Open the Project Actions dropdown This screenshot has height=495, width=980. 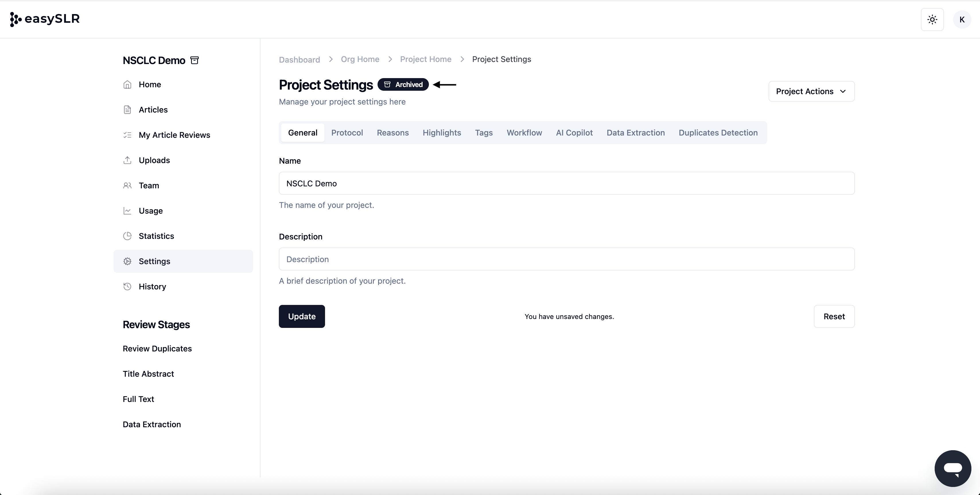[x=812, y=91]
